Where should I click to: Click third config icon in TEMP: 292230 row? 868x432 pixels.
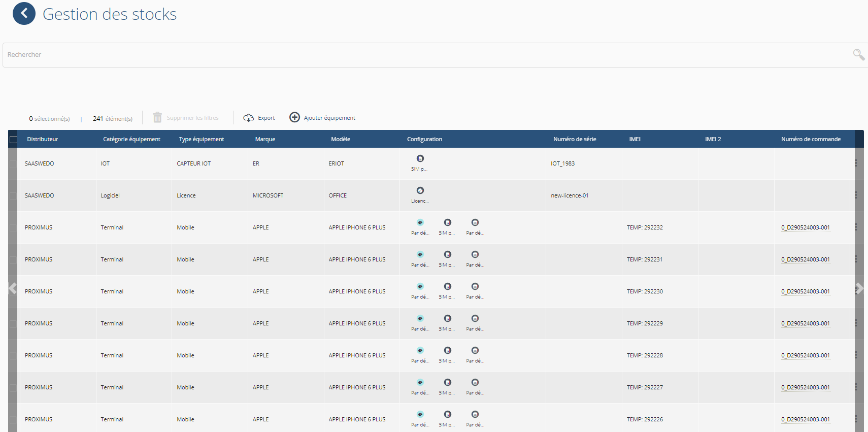(475, 286)
